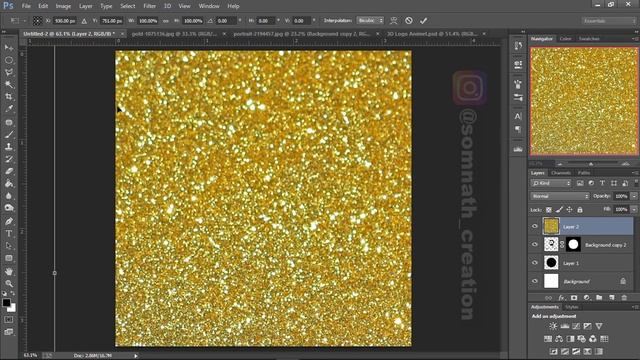Toggle lock position
The image size is (640, 360).
[569, 210]
